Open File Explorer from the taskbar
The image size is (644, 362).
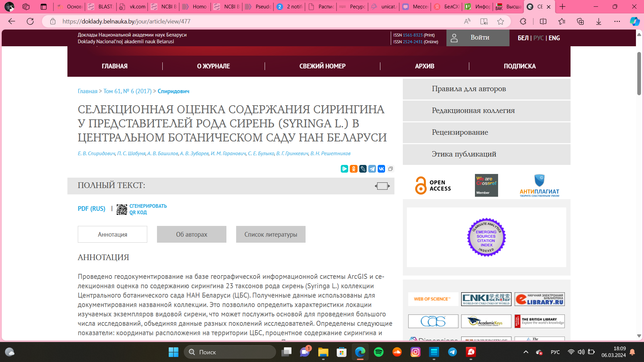pos(323,352)
